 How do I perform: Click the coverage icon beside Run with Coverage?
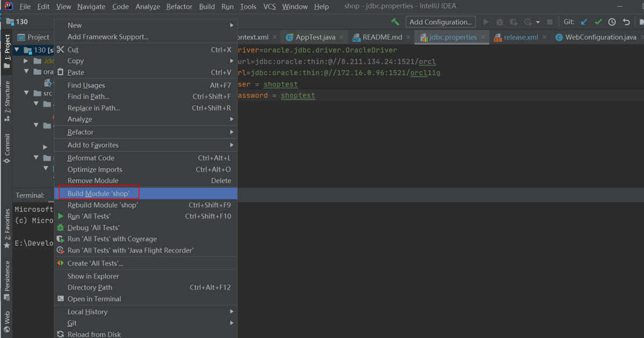click(61, 239)
